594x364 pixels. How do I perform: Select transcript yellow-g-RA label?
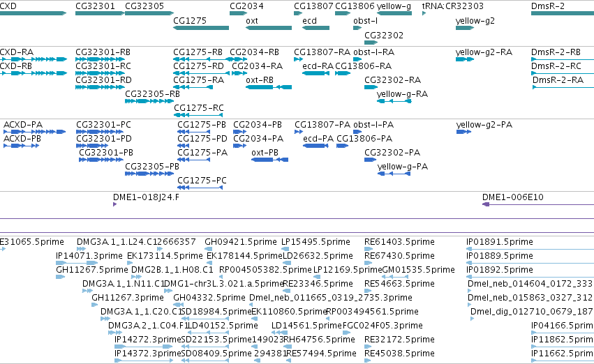pyautogui.click(x=402, y=94)
